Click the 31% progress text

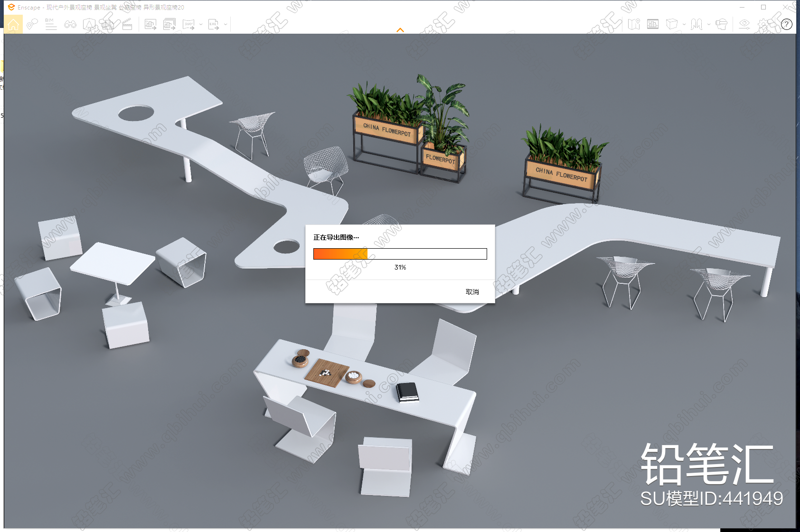(x=400, y=267)
